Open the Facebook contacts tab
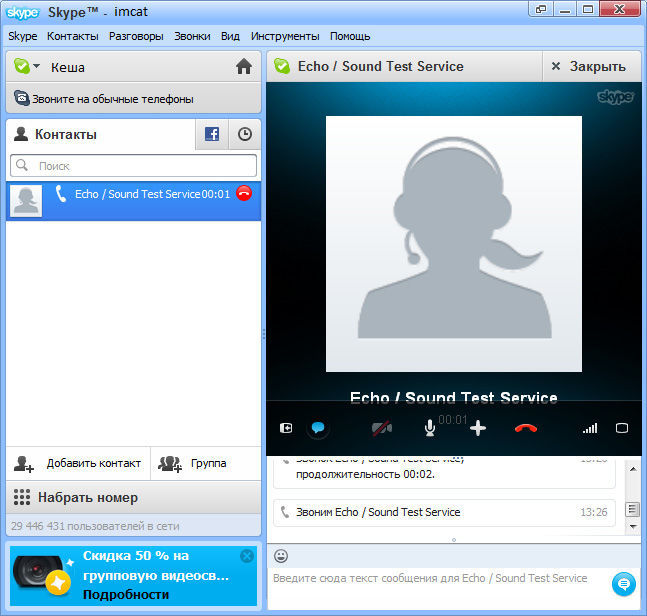 212,134
